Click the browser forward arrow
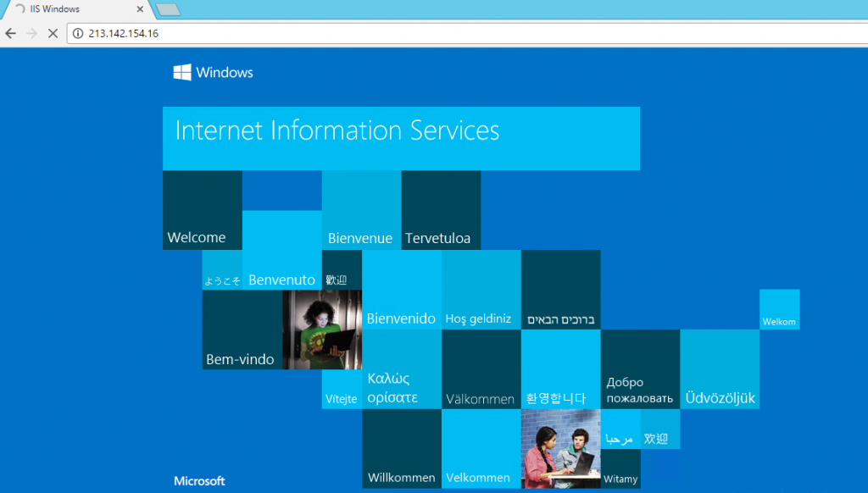Screen dimensions: 868x493 [x=31, y=33]
